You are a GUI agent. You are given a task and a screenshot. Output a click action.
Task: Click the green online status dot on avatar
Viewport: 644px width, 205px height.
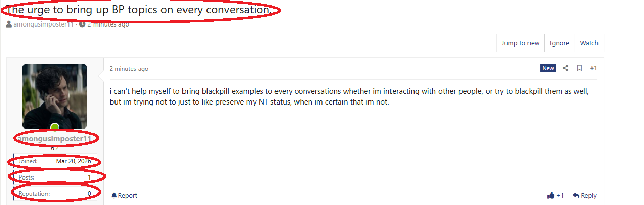coord(54,126)
